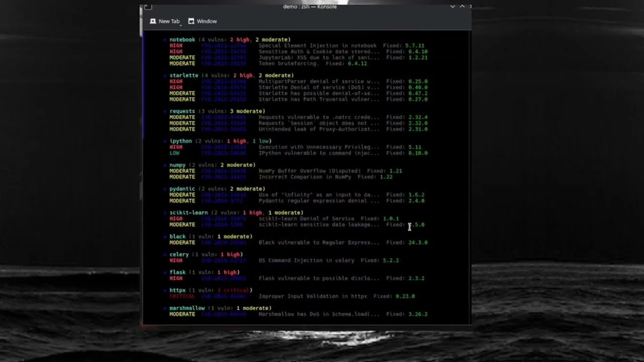This screenshot has width=644, height=362.
Task: Click fixed version 24.3.0
Action: pyautogui.click(x=418, y=242)
